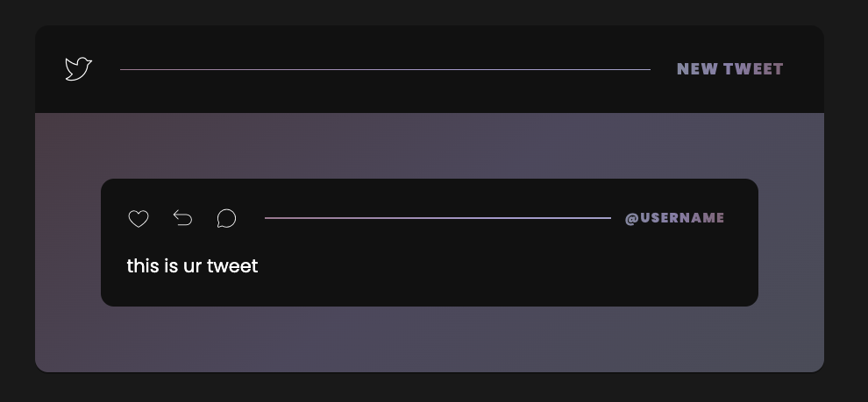The image size is (868, 402).
Task: Select the 'this is ur tweet' text
Action: point(192,266)
